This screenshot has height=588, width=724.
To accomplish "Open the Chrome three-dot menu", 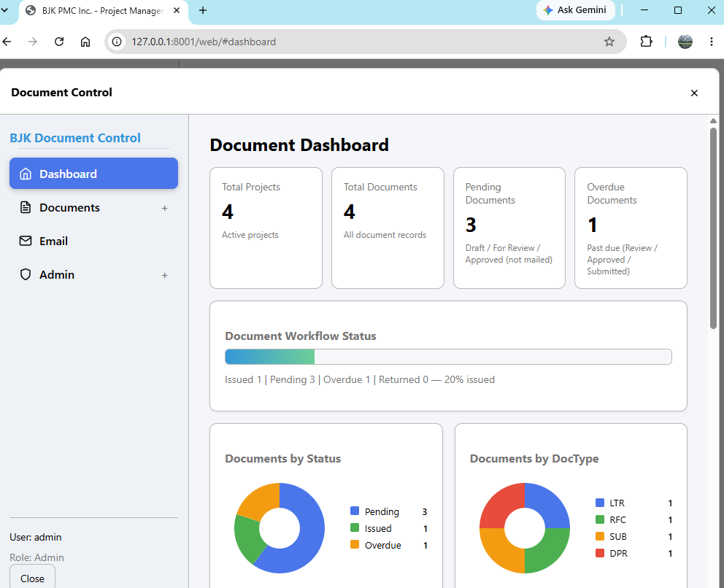I will [x=711, y=42].
